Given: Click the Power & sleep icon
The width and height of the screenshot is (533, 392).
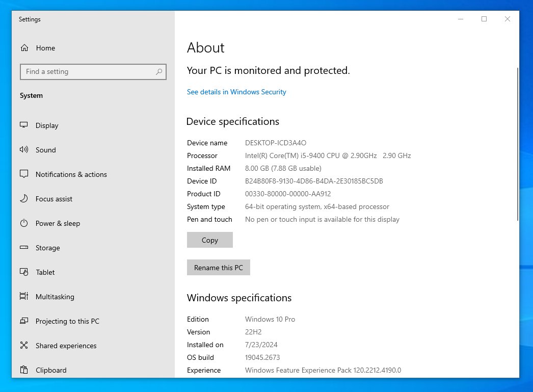Looking at the screenshot, I should coord(24,223).
